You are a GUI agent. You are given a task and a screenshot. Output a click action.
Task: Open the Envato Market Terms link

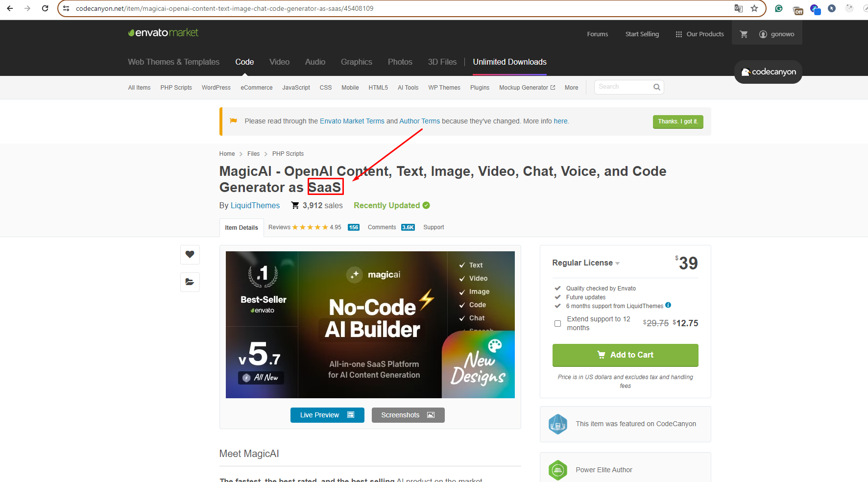pyautogui.click(x=352, y=121)
